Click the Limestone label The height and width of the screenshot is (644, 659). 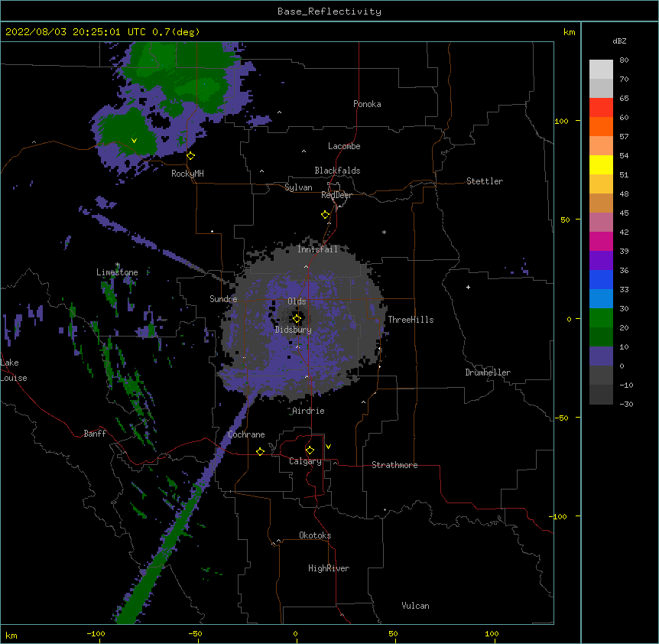pyautogui.click(x=117, y=272)
